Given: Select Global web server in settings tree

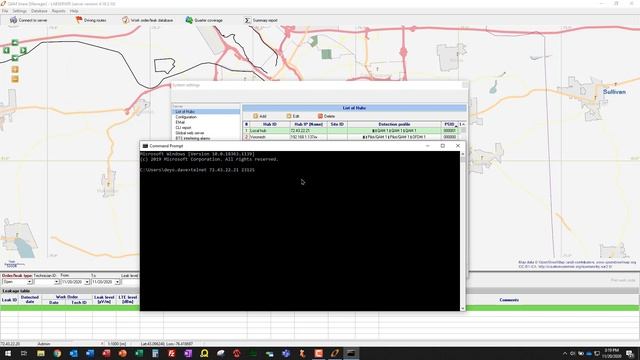Looking at the screenshot, I should (190, 133).
